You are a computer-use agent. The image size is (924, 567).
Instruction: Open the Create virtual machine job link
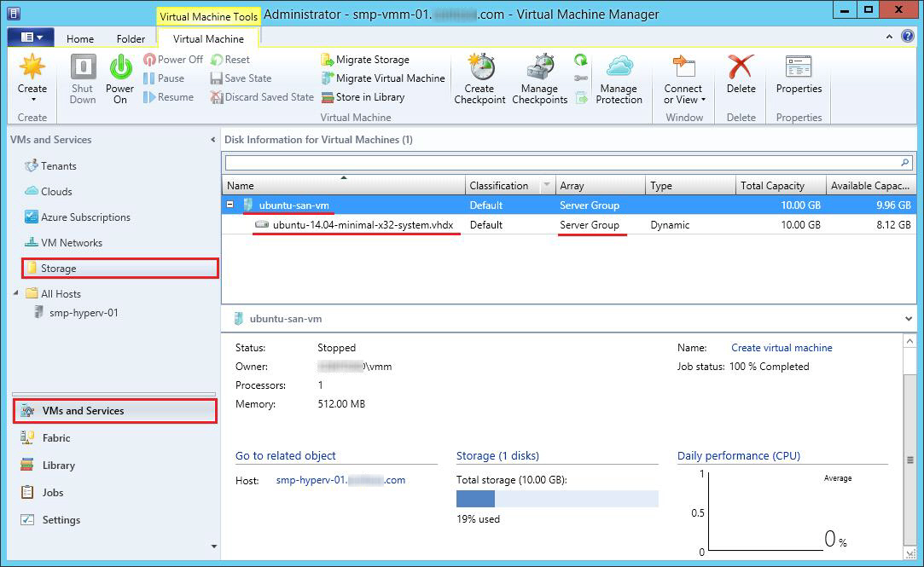coord(782,348)
